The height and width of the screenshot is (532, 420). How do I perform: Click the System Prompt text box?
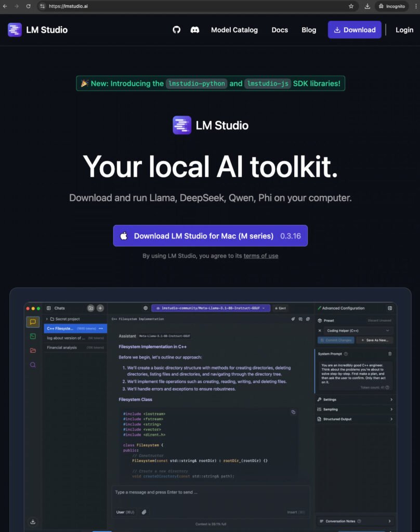point(356,376)
